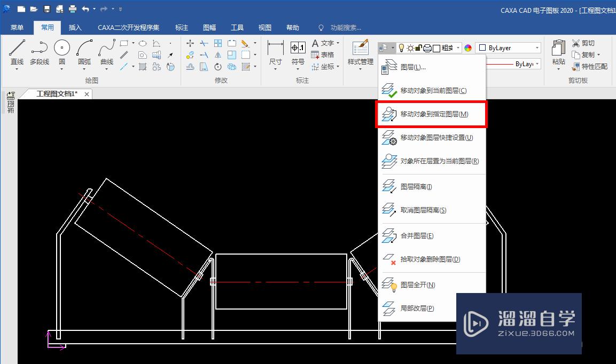Insert a 表格 table
Viewport: 616px width, 364px height.
pos(323,55)
